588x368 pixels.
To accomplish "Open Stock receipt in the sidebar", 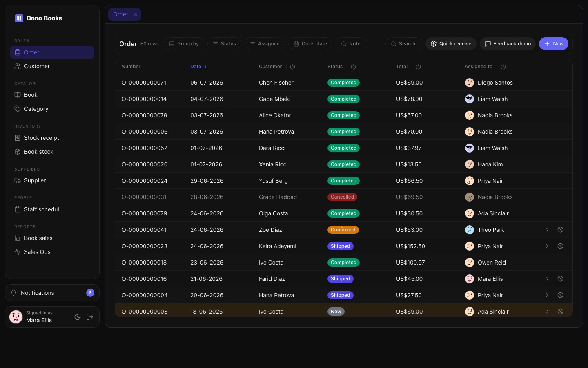I will pos(52,138).
